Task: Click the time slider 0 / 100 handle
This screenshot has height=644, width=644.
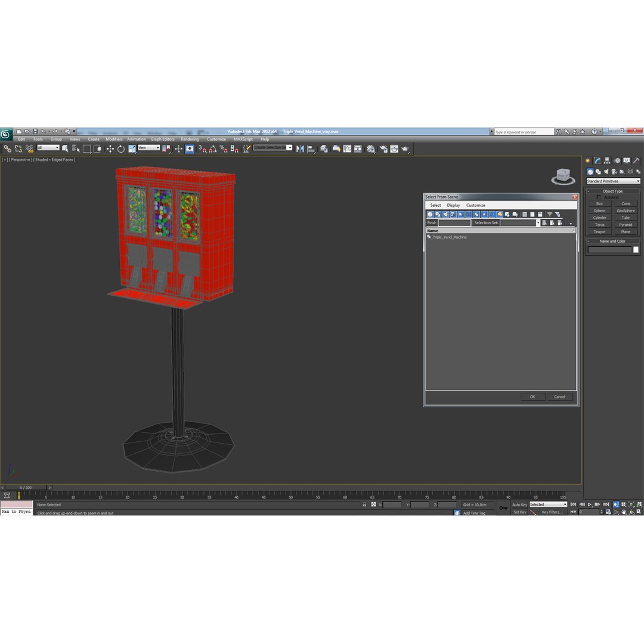Action: 26,488
